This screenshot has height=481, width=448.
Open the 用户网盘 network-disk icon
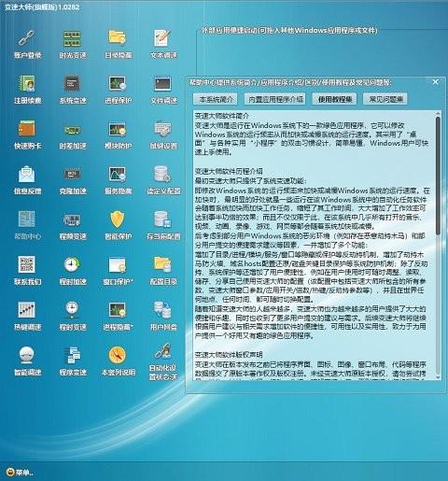[x=163, y=310]
